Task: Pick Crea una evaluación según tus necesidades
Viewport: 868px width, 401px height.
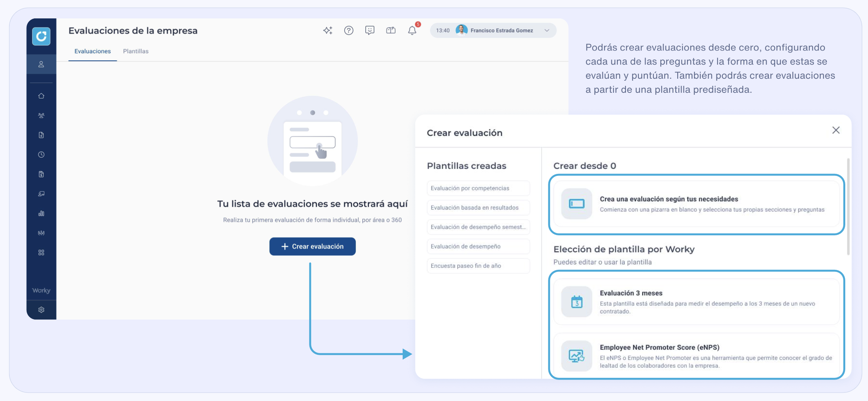Action: tap(696, 204)
